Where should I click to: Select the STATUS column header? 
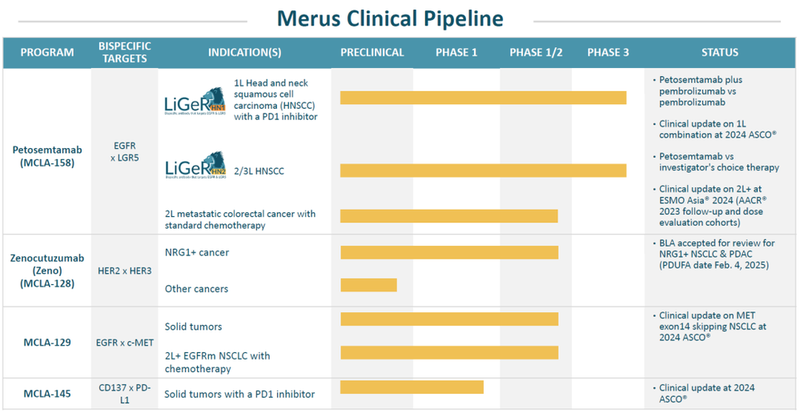pyautogui.click(x=719, y=52)
